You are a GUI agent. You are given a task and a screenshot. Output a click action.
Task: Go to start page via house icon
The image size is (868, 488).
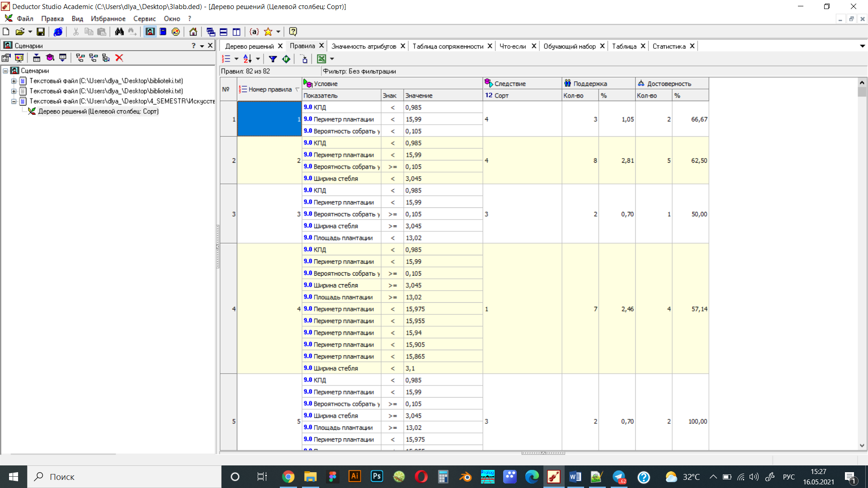193,32
